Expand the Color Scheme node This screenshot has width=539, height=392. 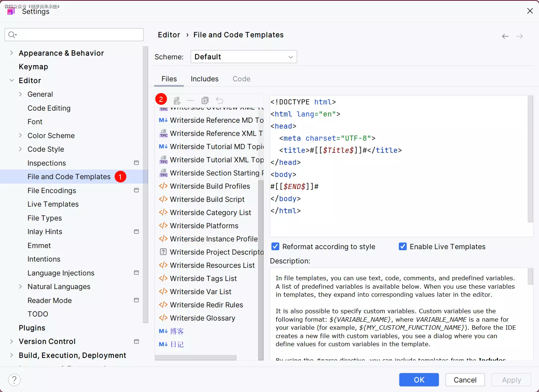coord(21,136)
